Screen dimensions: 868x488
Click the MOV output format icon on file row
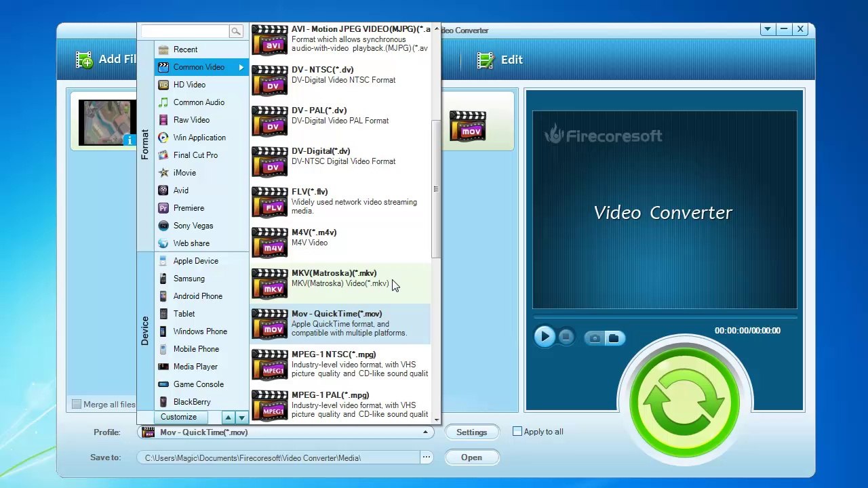point(468,126)
